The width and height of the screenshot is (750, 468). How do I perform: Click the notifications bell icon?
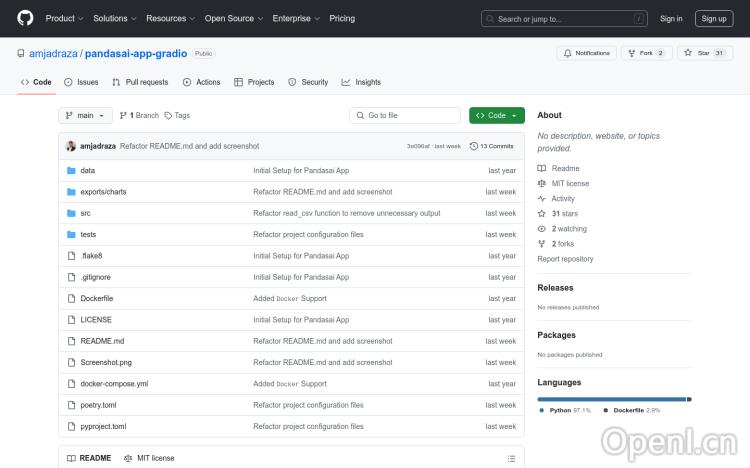point(567,53)
